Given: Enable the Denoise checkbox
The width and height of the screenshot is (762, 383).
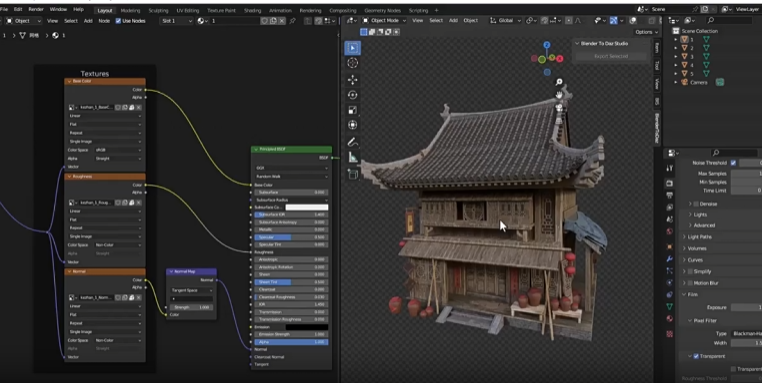Looking at the screenshot, I should click(x=696, y=204).
